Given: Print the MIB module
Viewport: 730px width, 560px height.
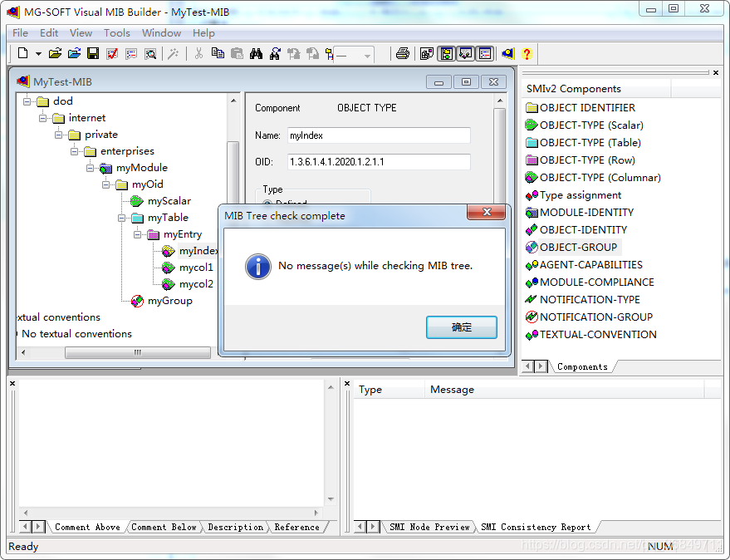Looking at the screenshot, I should tap(403, 52).
